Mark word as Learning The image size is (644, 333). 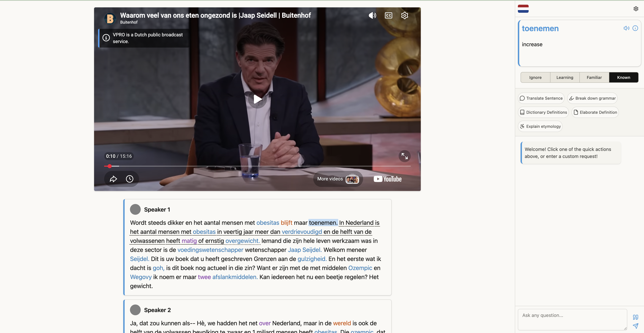point(565,77)
